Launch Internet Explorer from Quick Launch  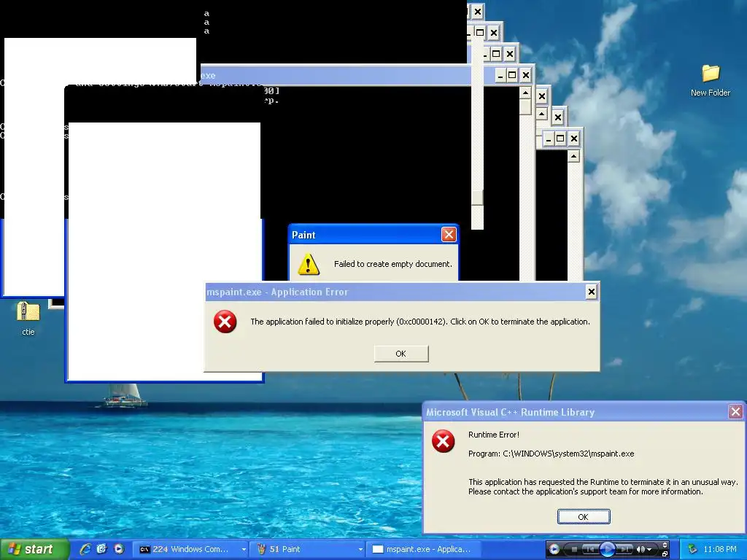(x=85, y=549)
